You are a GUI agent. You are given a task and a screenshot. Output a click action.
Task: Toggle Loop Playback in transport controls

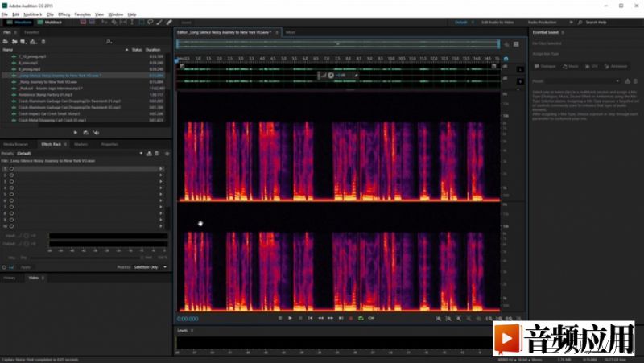coord(361,318)
